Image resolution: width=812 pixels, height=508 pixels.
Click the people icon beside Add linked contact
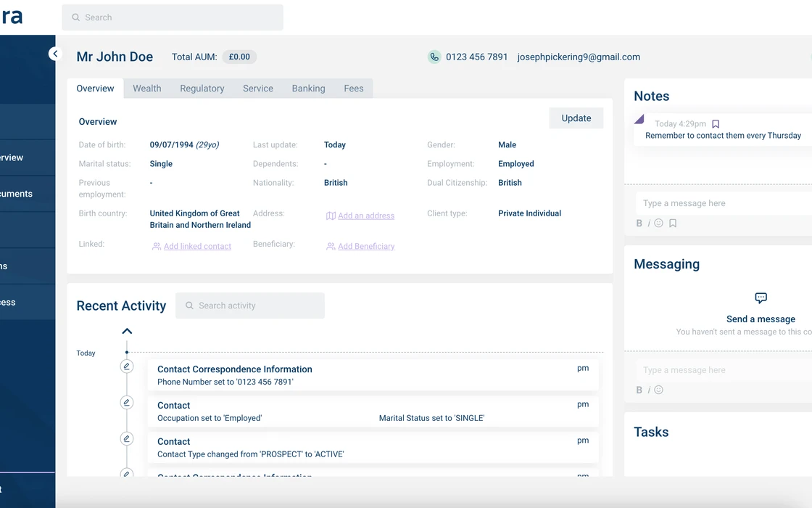[x=156, y=246]
